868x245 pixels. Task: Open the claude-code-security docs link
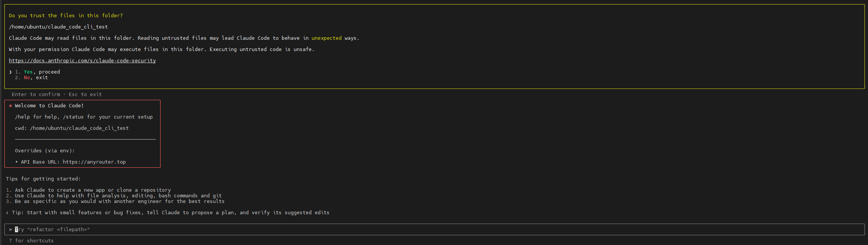pyautogui.click(x=82, y=61)
